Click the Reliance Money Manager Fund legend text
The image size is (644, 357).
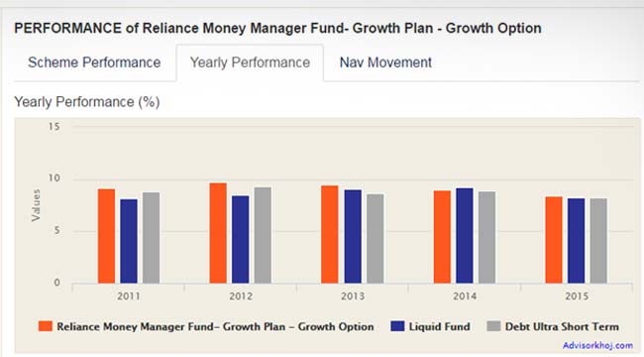point(215,326)
